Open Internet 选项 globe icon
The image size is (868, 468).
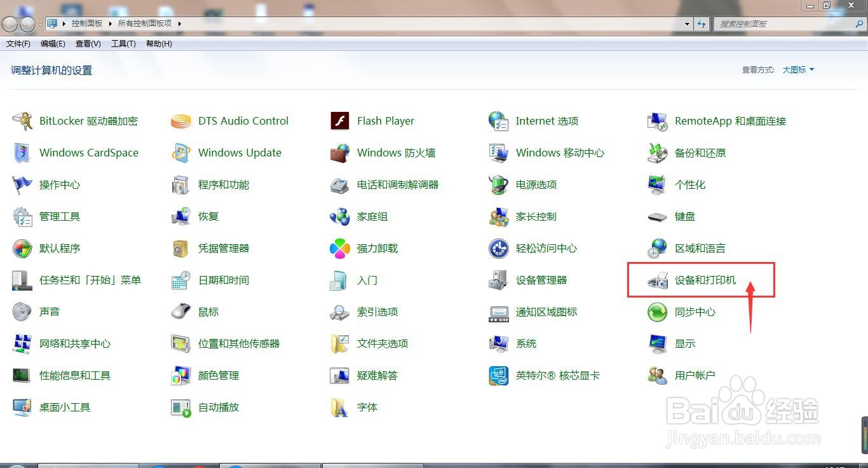[x=499, y=121]
